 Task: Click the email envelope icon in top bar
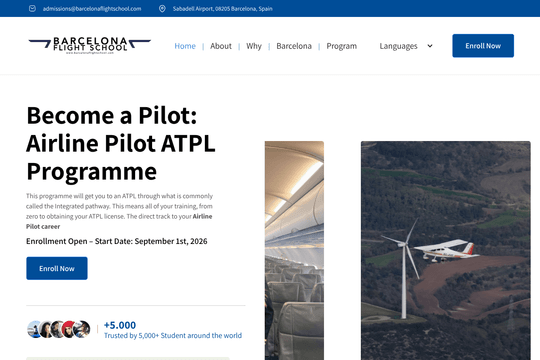32,9
